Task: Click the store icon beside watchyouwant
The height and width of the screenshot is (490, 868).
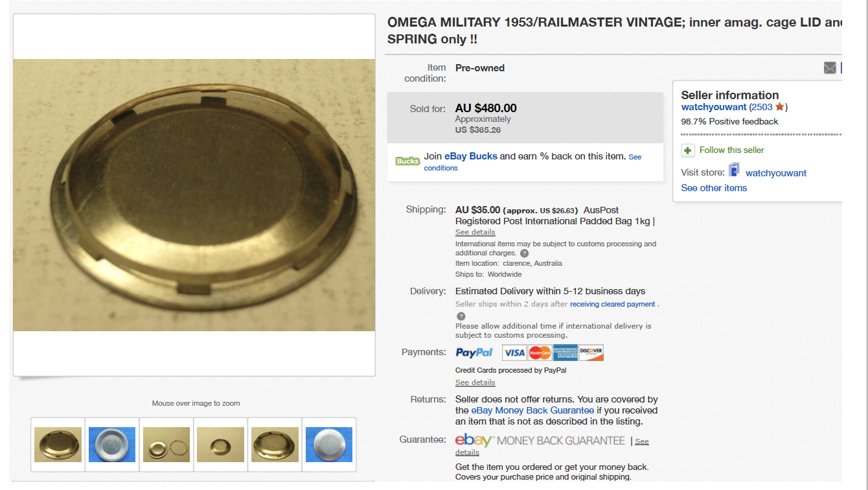Action: click(734, 170)
